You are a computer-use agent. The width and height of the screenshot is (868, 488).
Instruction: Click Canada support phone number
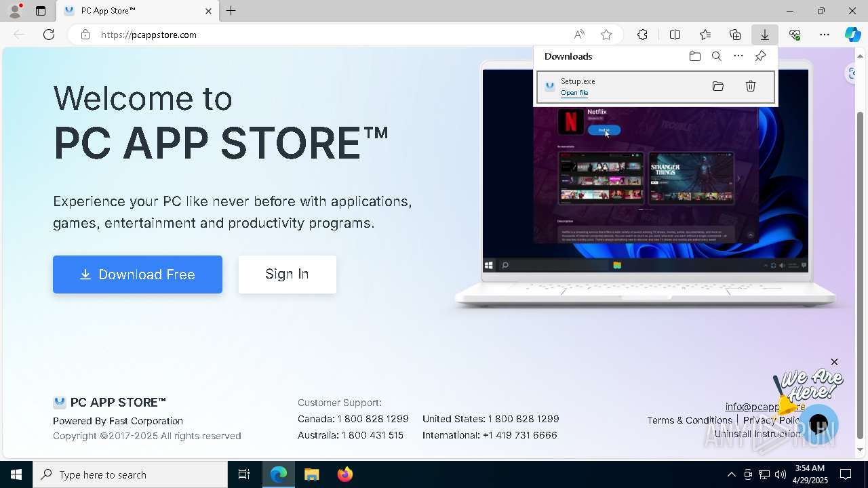373,419
